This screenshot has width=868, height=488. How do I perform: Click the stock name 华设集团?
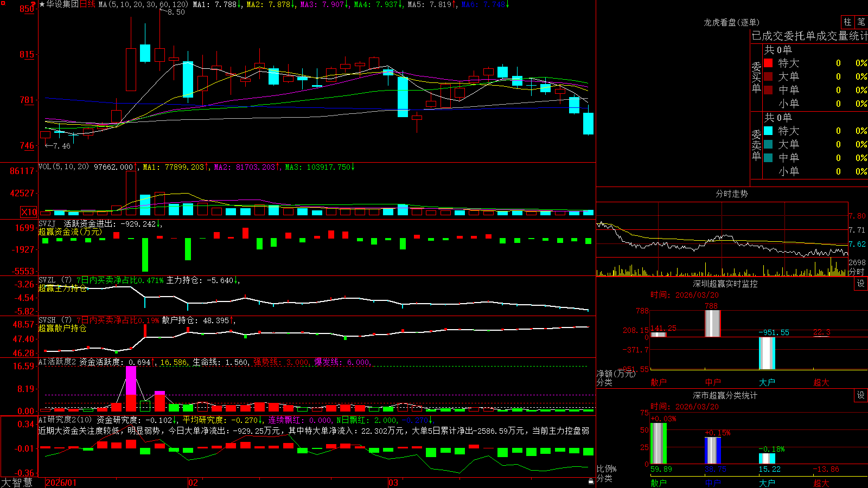(62, 4)
